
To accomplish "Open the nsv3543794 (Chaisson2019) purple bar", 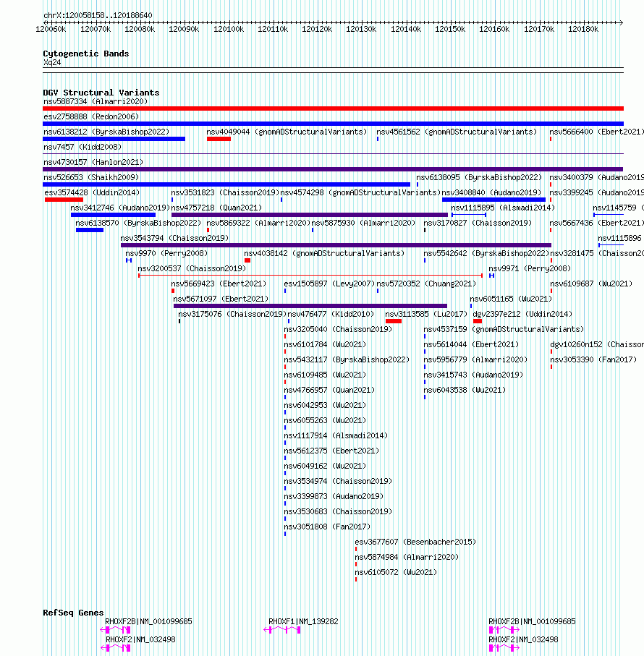I will pos(336,245).
